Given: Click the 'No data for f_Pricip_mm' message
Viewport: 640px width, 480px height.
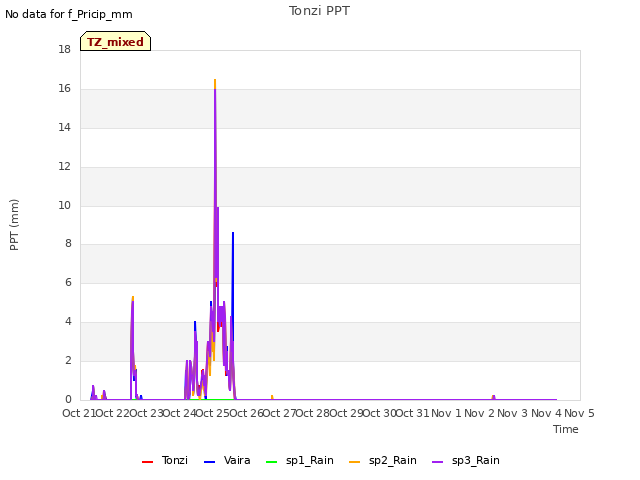Looking at the screenshot, I should pyautogui.click(x=69, y=14).
